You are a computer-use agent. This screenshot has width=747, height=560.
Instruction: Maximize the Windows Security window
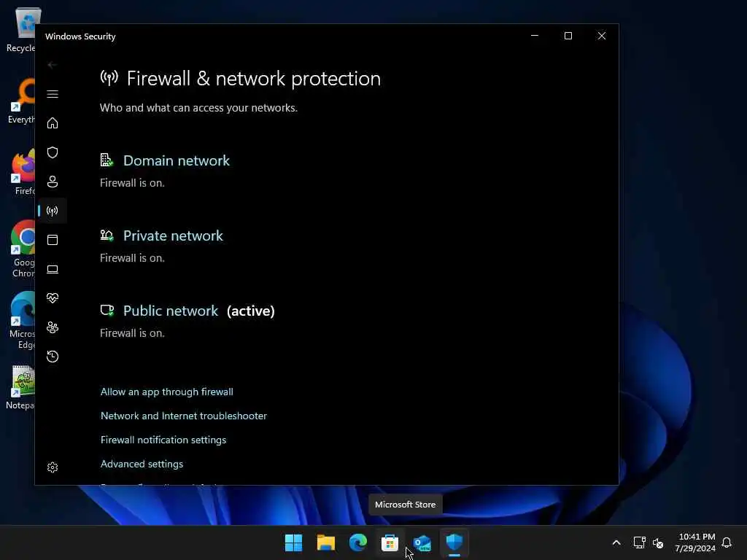pos(568,36)
